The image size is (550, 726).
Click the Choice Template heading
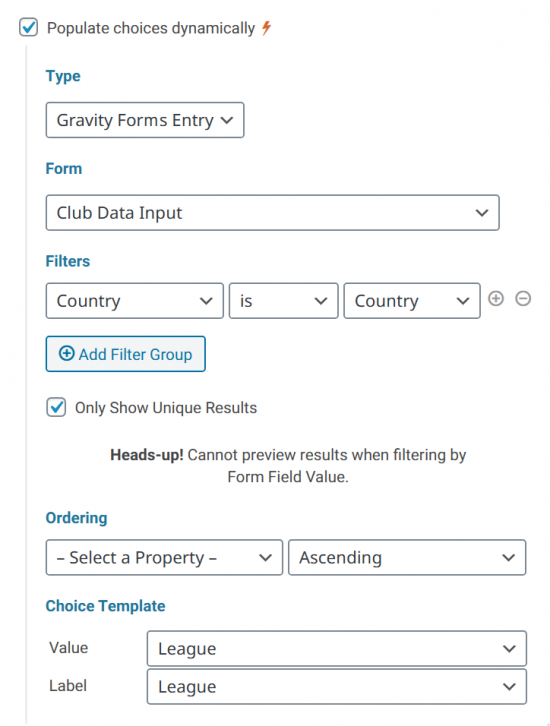105,606
